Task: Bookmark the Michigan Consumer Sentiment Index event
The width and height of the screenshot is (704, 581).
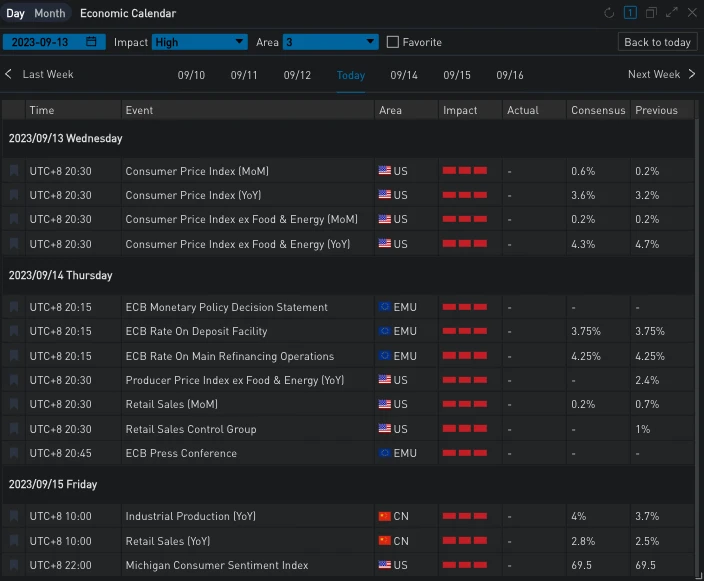Action: (14, 565)
